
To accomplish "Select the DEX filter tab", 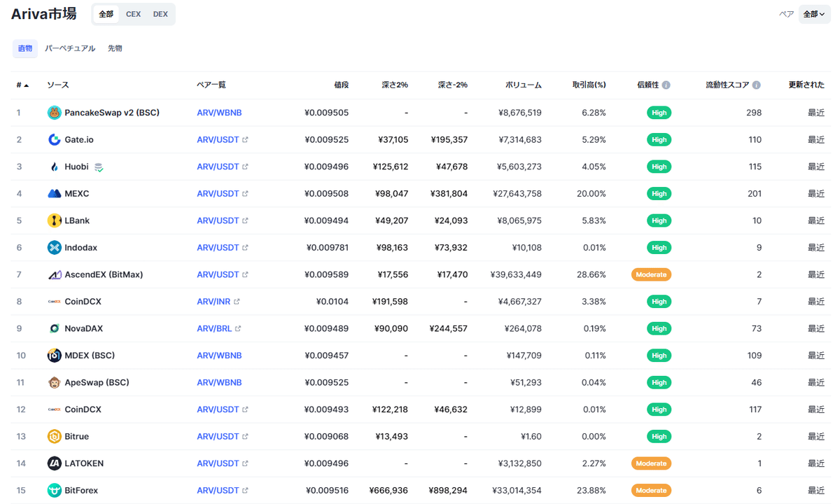I will coord(160,13).
